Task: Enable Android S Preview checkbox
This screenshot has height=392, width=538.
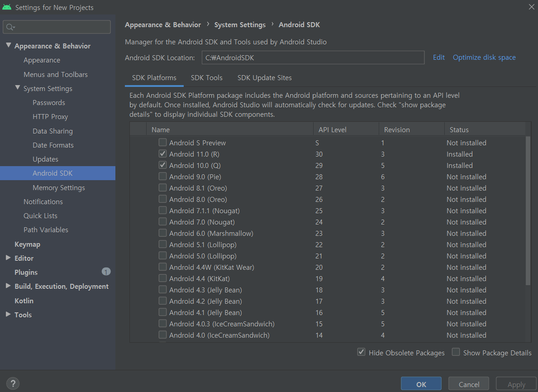Action: point(162,143)
